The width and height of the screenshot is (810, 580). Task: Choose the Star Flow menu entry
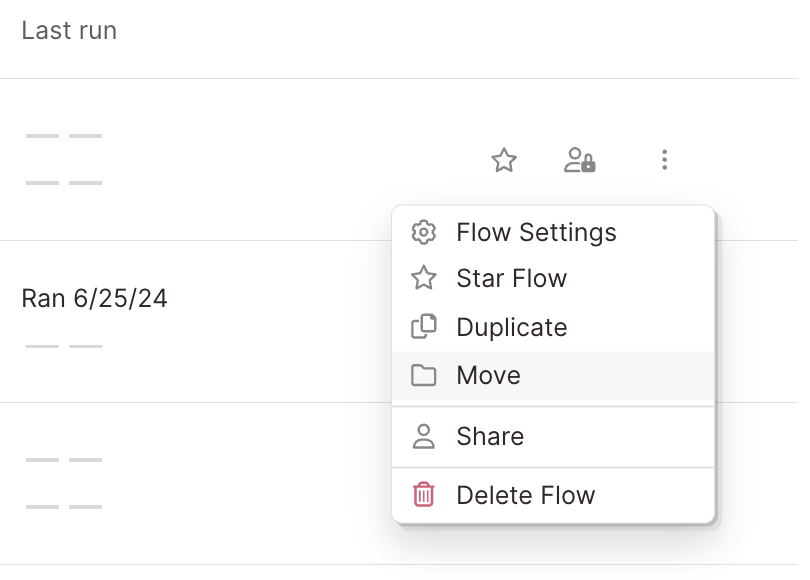click(511, 279)
